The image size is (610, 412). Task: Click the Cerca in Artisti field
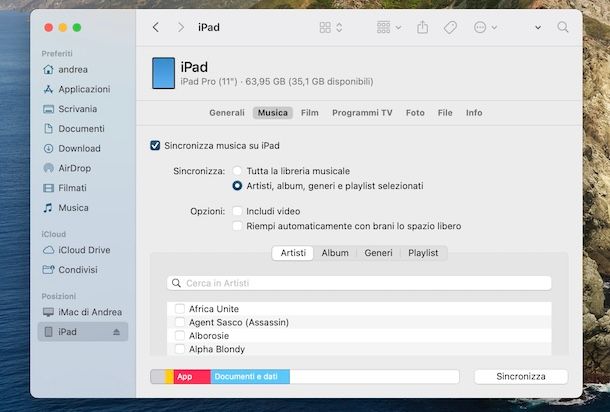(x=359, y=283)
